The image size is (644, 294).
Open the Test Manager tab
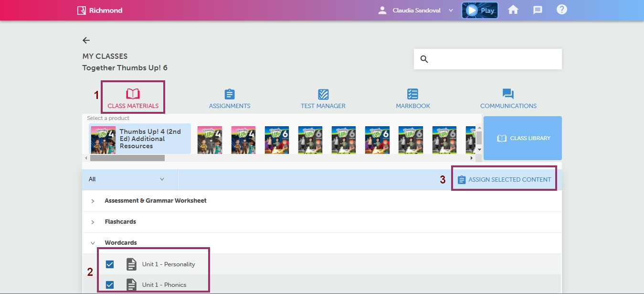click(323, 99)
